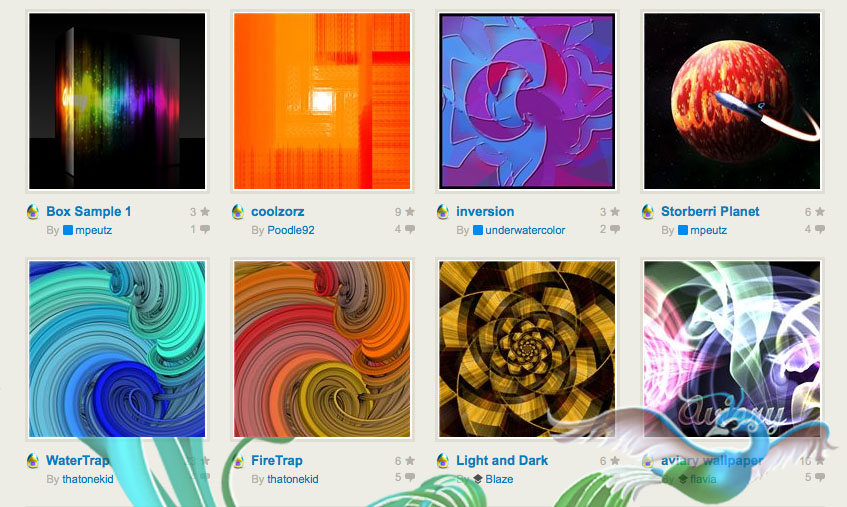Click the star icon beside Box Sample 1
Image resolution: width=847 pixels, height=507 pixels.
coord(205,212)
